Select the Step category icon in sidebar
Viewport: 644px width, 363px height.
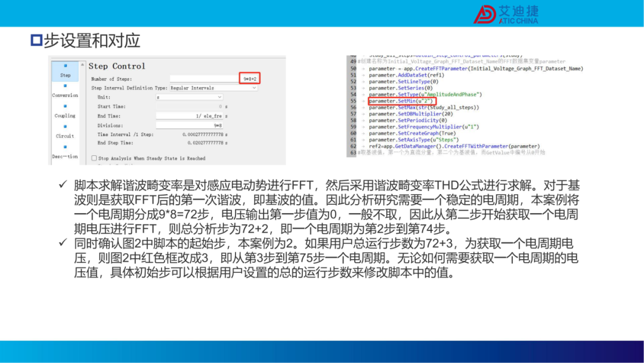[65, 70]
